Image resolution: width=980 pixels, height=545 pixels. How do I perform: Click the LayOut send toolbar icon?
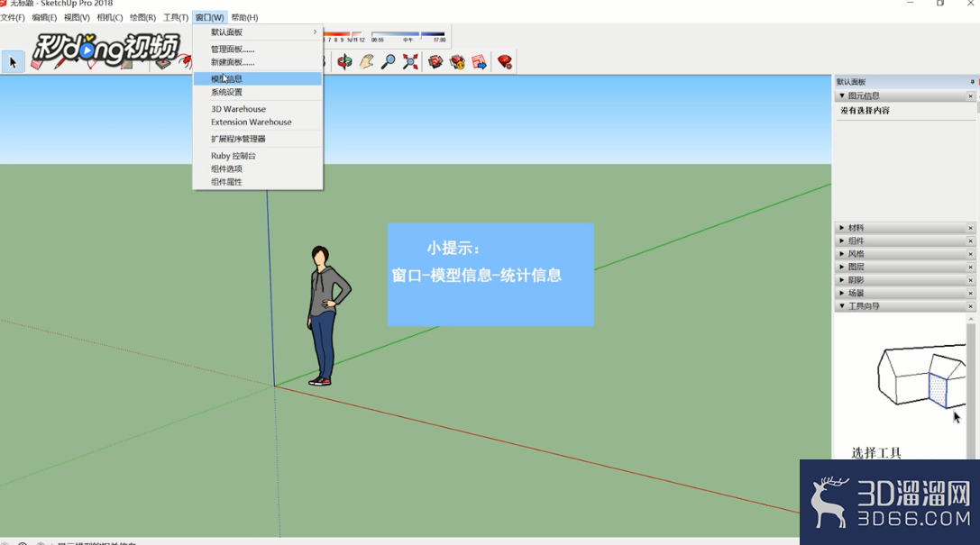pyautogui.click(x=480, y=62)
